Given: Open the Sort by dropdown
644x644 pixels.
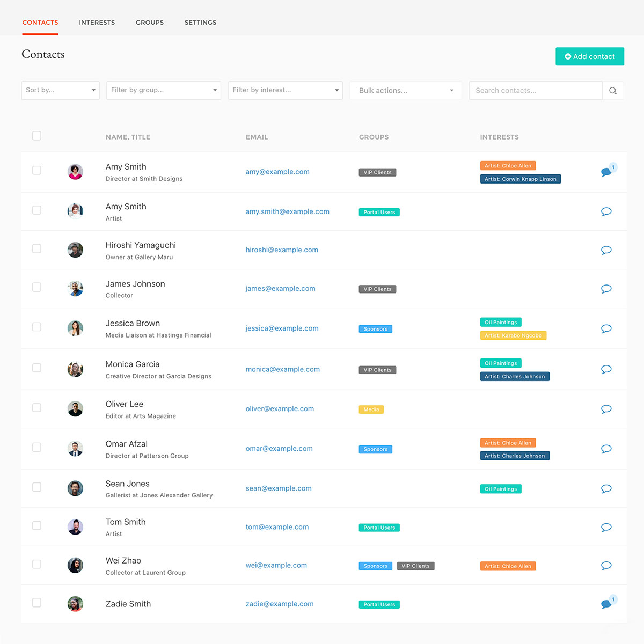Looking at the screenshot, I should [61, 90].
